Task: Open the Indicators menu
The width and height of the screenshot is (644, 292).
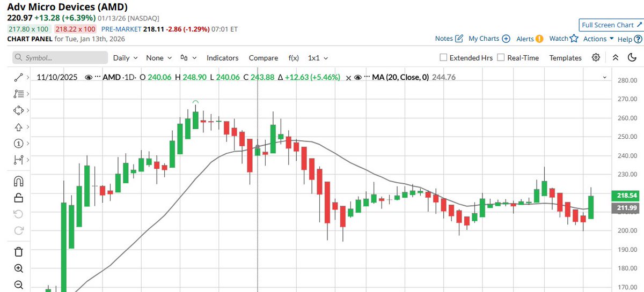Action: coord(223,57)
